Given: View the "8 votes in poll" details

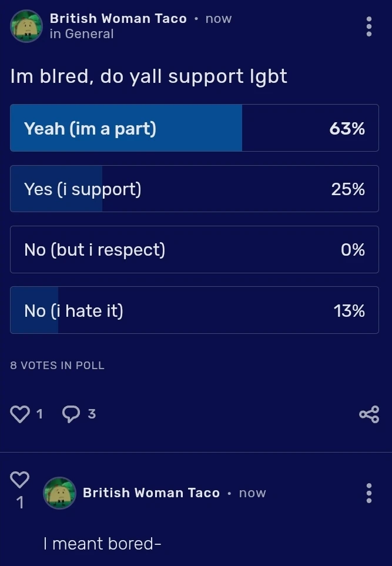Looking at the screenshot, I should [57, 365].
